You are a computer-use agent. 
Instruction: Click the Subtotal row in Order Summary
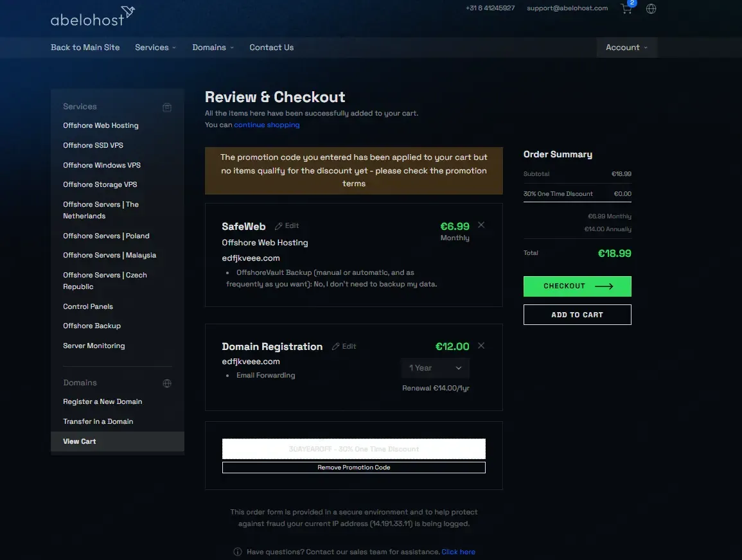coord(578,174)
